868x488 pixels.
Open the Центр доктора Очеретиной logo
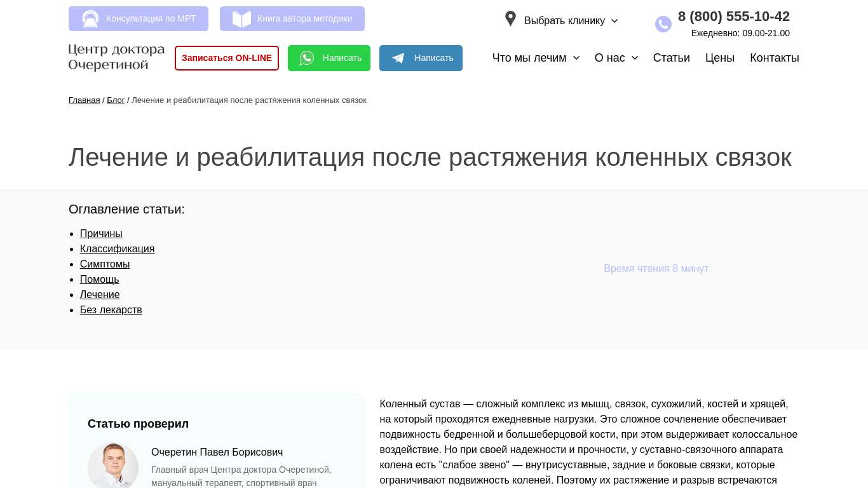pos(116,57)
